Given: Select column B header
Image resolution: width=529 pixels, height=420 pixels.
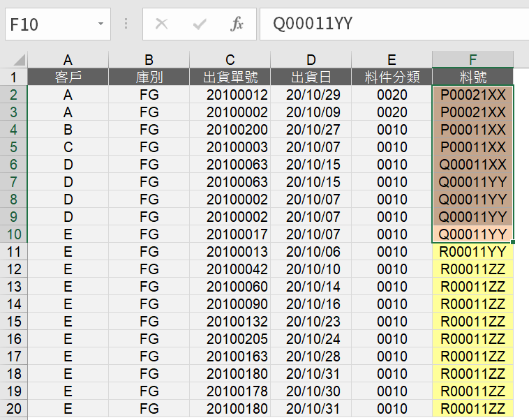Looking at the screenshot, I should coord(149,60).
